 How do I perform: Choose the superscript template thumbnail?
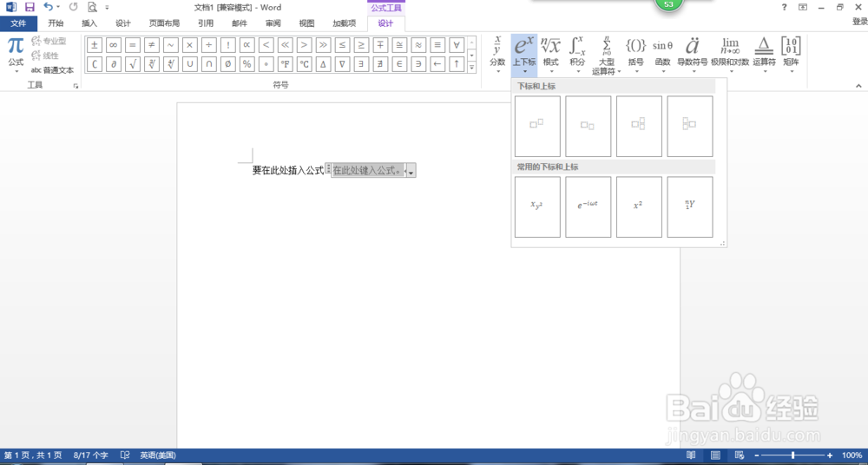click(537, 126)
